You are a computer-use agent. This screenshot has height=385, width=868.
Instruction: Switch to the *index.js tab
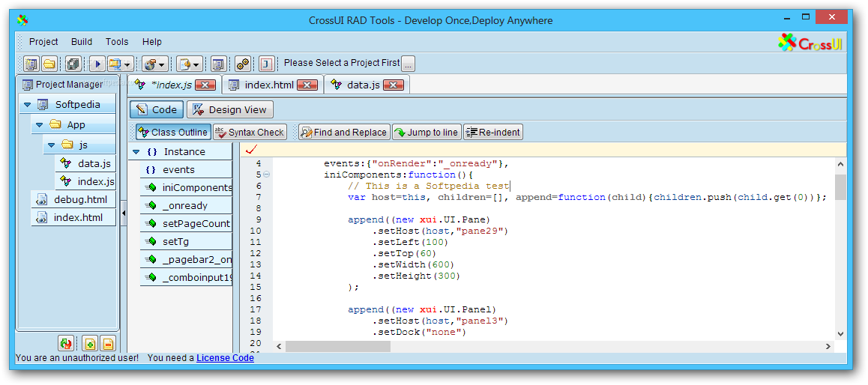click(172, 85)
